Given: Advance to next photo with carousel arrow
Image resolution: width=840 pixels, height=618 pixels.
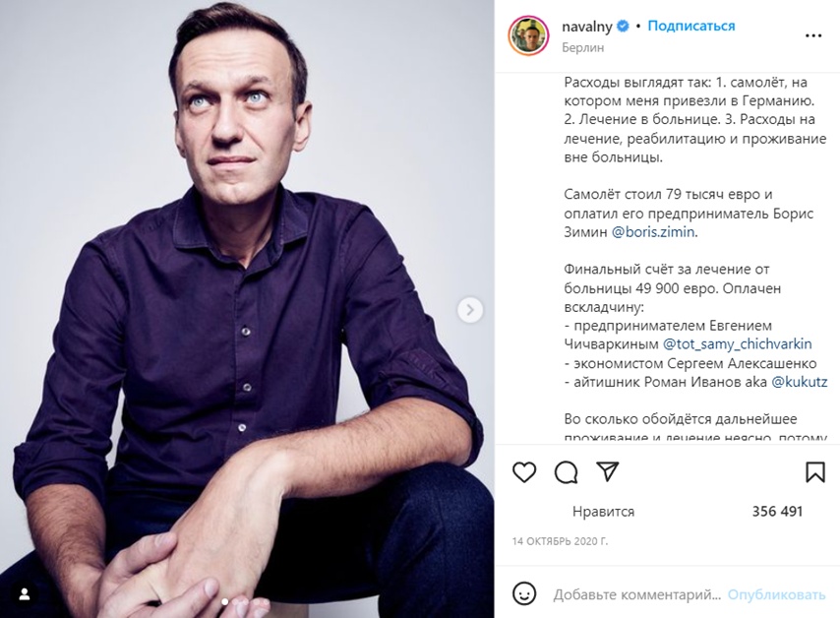Looking at the screenshot, I should [470, 310].
